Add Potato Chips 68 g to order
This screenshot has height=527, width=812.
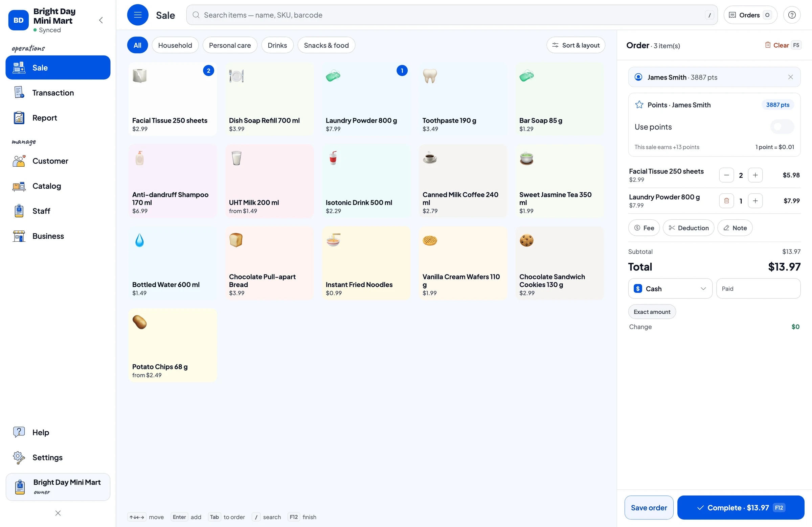[x=172, y=345]
